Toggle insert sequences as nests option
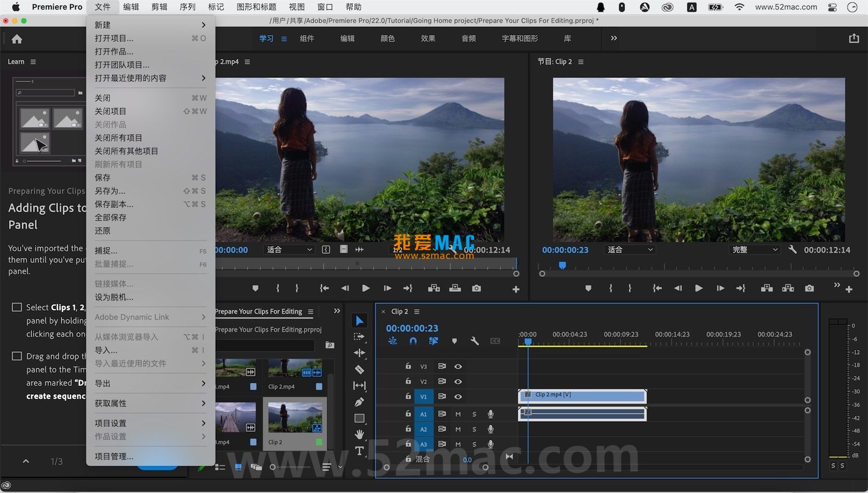This screenshot has height=493, width=868. click(393, 341)
